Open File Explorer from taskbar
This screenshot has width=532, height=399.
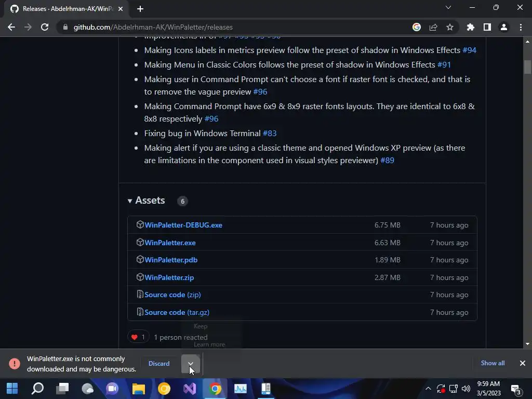tap(138, 389)
